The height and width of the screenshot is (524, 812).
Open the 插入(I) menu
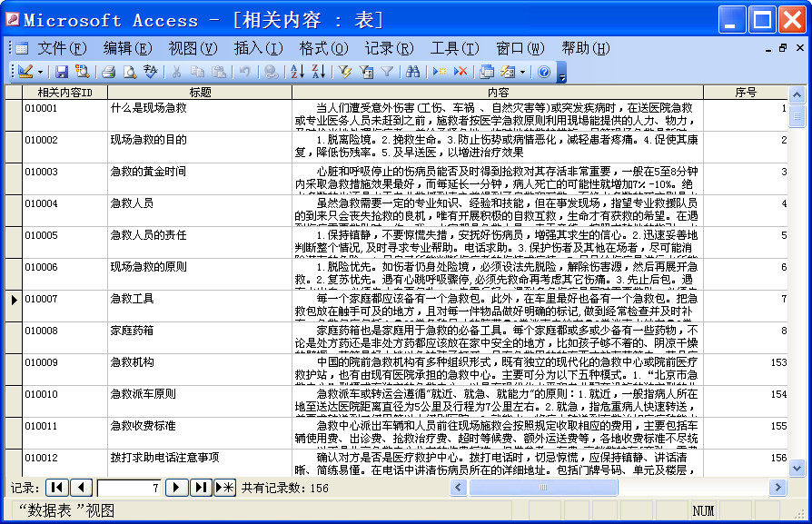coord(259,48)
